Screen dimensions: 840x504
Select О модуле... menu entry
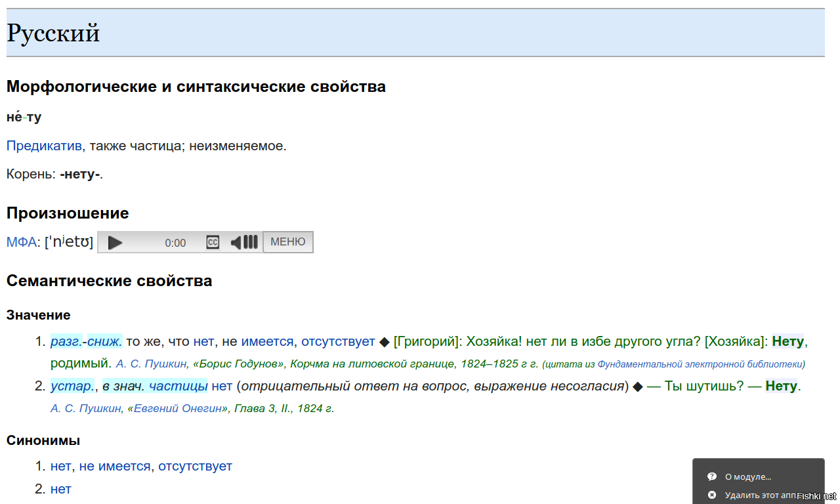pos(747,477)
